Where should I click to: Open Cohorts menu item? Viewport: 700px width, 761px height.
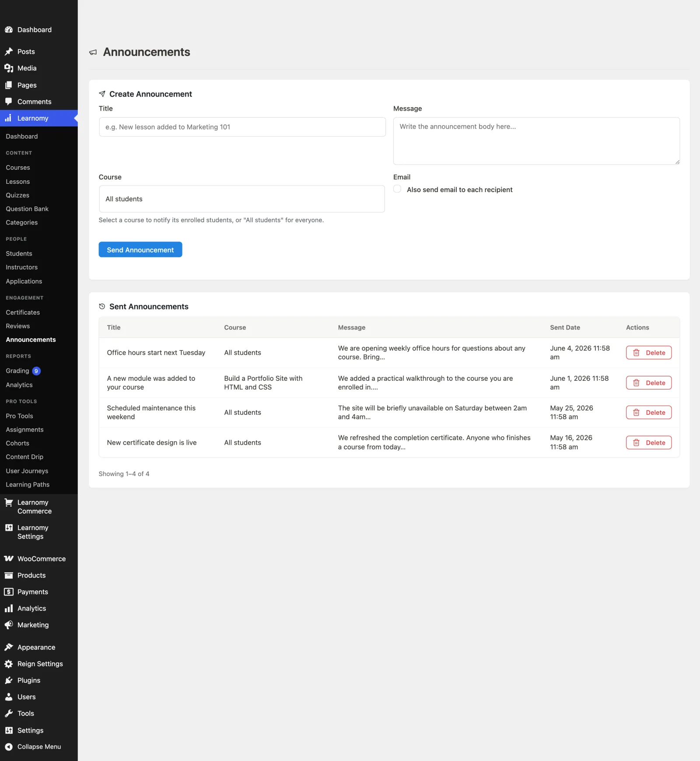[17, 443]
